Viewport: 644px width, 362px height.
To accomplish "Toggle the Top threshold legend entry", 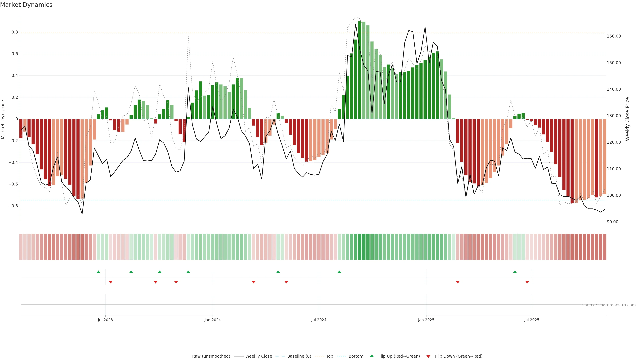I will pyautogui.click(x=330, y=356).
